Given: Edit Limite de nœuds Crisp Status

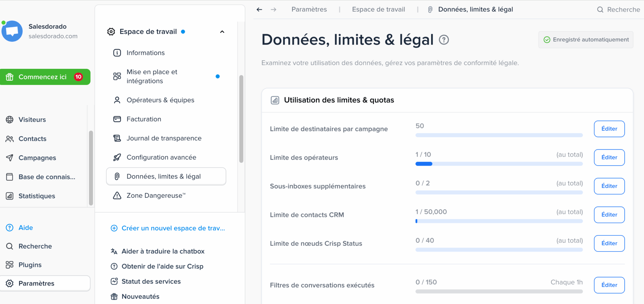Looking at the screenshot, I should coord(609,243).
